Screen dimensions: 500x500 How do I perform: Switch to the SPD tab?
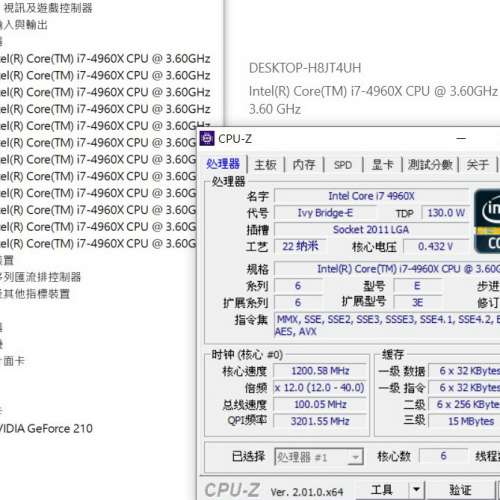click(x=343, y=165)
